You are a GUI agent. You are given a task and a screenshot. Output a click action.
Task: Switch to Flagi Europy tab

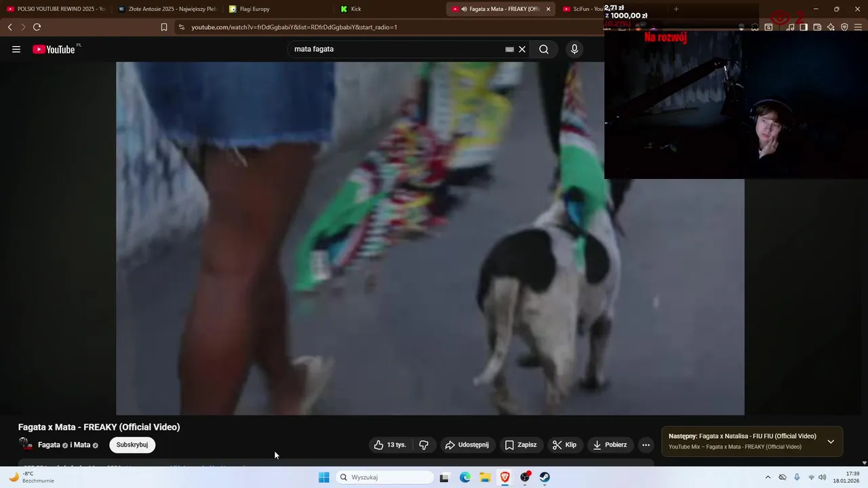click(278, 9)
